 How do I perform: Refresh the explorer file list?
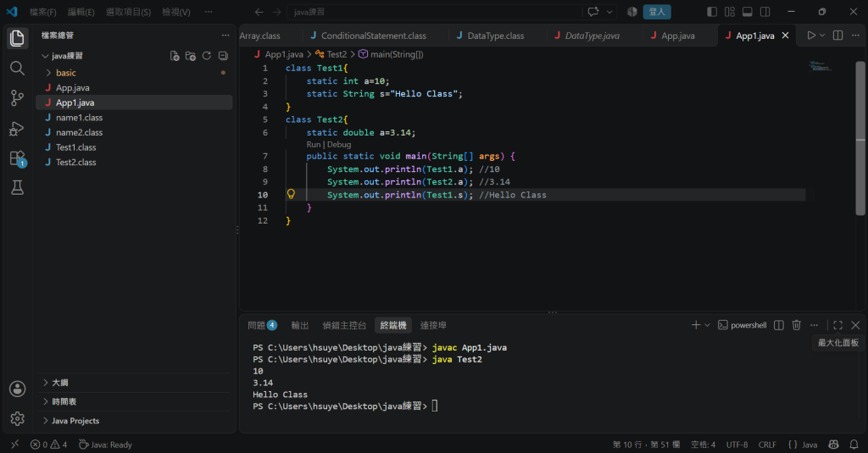pos(207,56)
